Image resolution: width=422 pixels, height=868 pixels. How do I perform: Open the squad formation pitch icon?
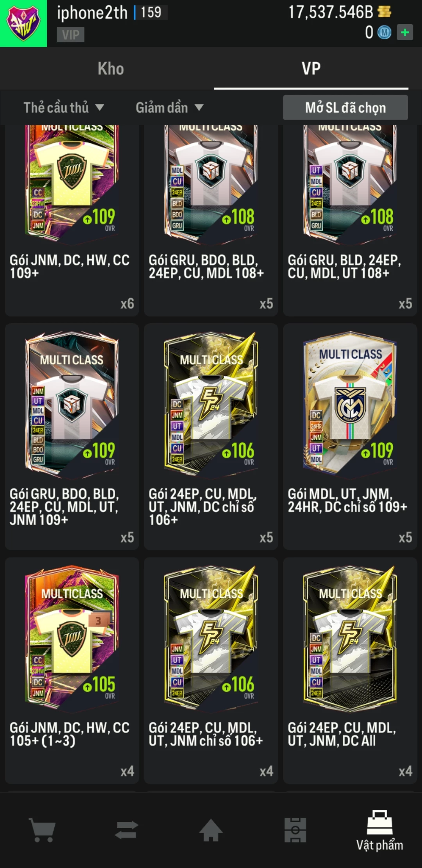coord(295,830)
